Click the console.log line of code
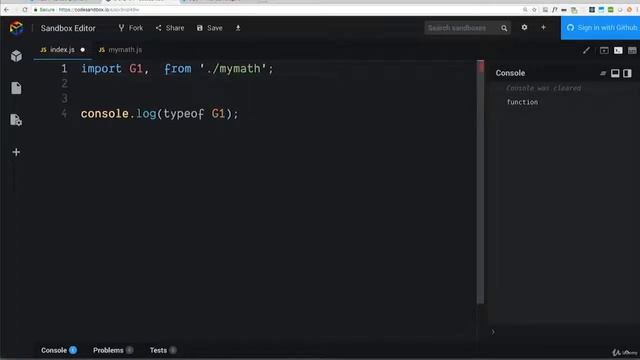Screen dimensions: 640x360 pyautogui.click(x=159, y=113)
